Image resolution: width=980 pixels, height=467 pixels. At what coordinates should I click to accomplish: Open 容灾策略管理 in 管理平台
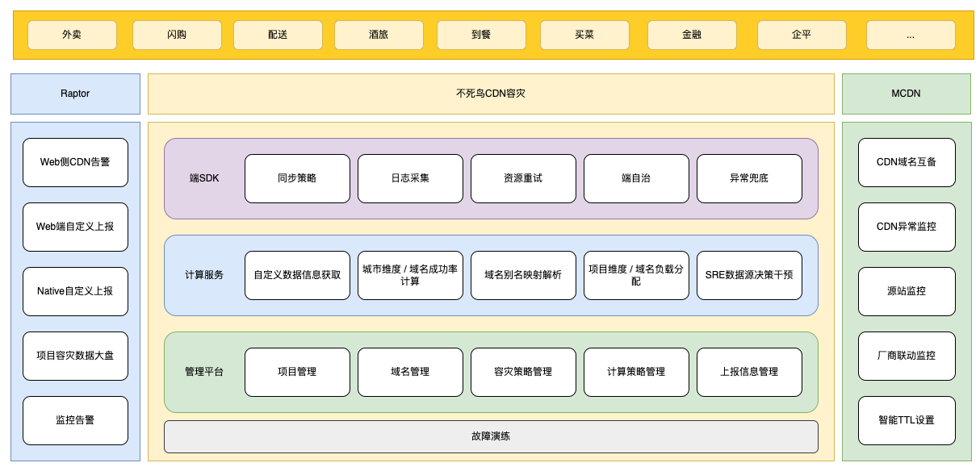click(523, 372)
